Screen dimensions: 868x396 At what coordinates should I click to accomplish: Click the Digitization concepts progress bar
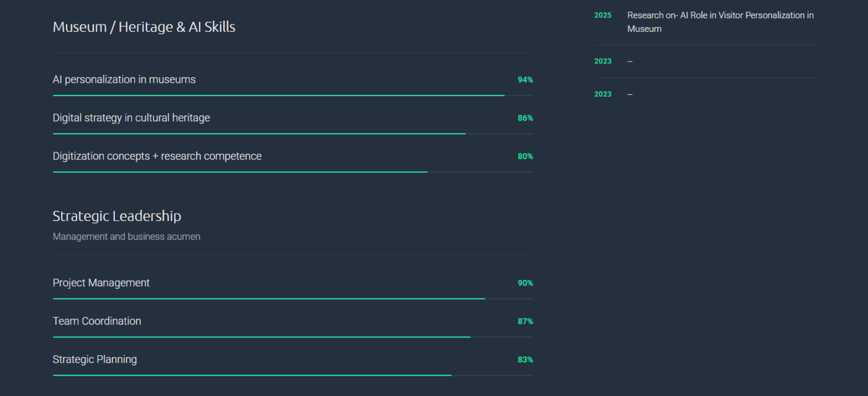tap(292, 172)
